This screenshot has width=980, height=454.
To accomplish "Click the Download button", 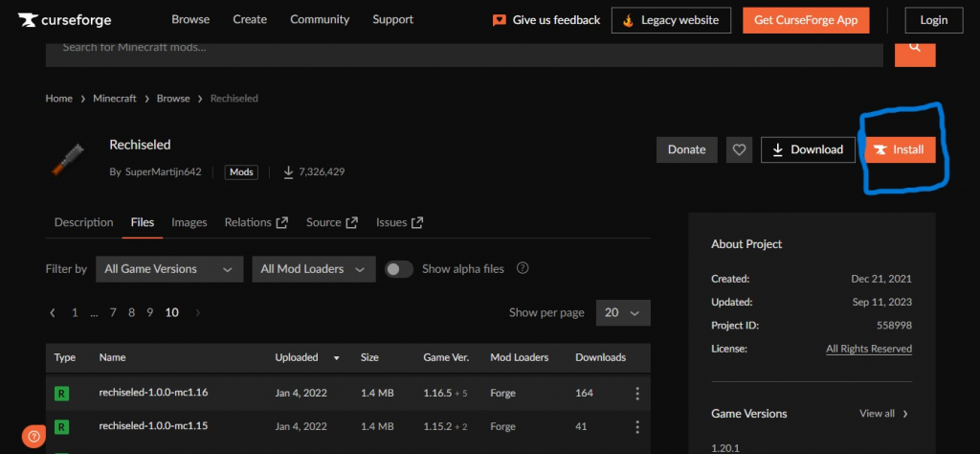I will click(808, 150).
